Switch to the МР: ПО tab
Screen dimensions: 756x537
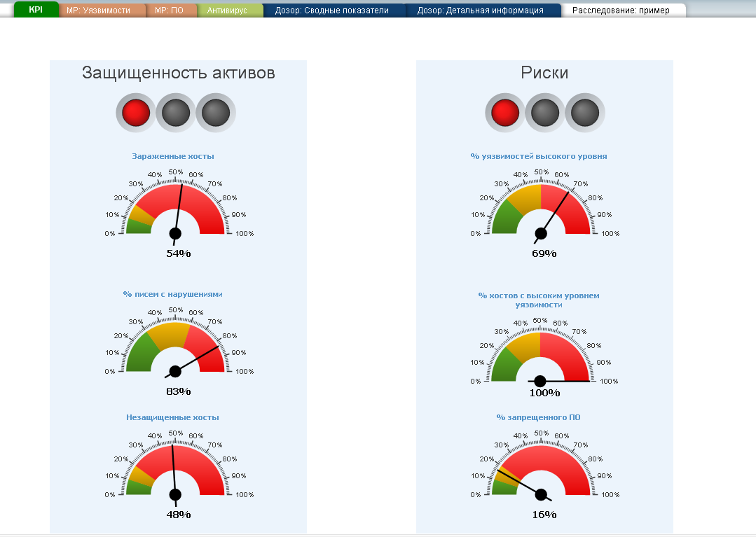171,10
